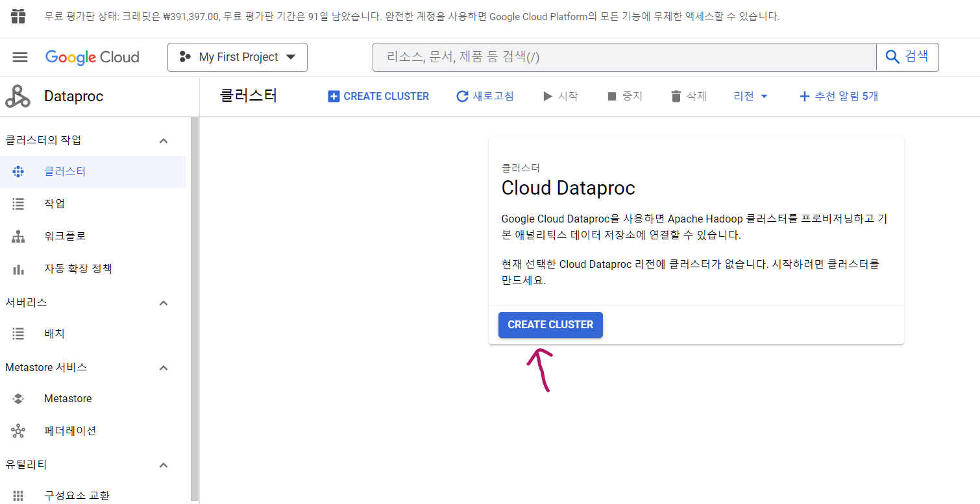Viewport: 980px width, 504px height.
Task: Click the gift icon in trial banner
Action: 18,17
